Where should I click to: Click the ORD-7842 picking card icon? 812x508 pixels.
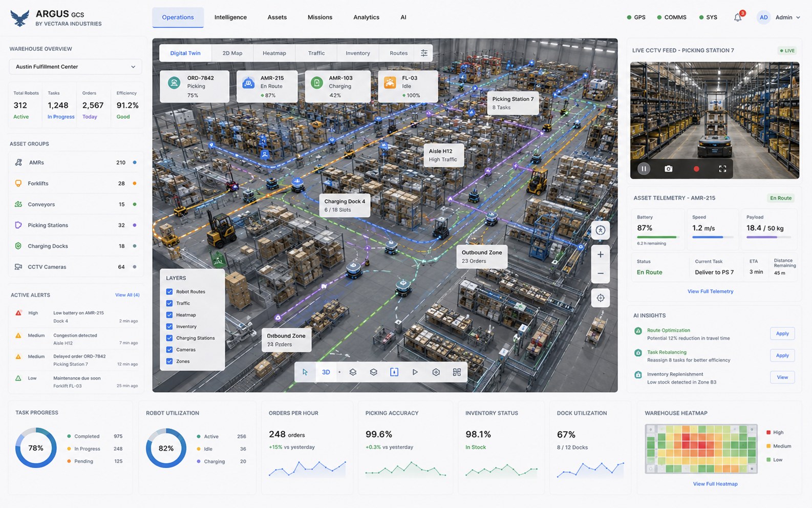[x=175, y=82]
